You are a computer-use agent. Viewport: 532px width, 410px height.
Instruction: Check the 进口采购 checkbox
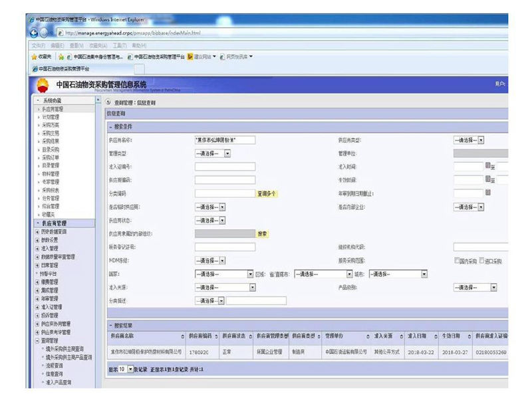pyautogui.click(x=481, y=260)
